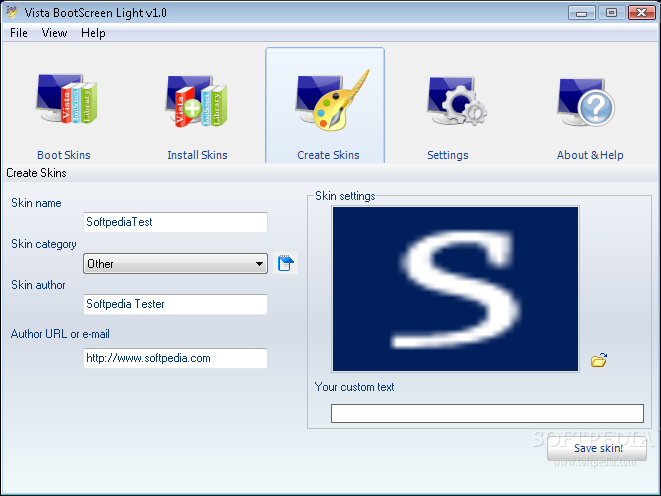This screenshot has height=496, width=661.
Task: Click the Create Skins tab label
Action: click(x=328, y=155)
